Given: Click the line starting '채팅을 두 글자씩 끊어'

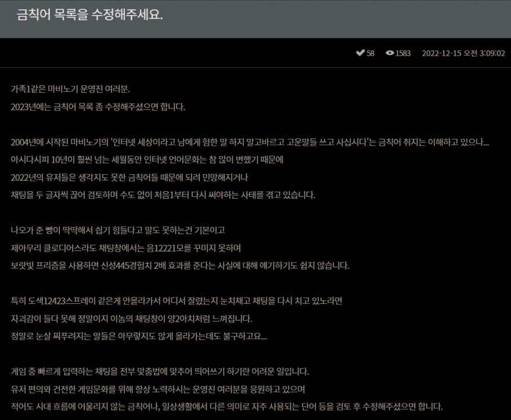Looking at the screenshot, I should pyautogui.click(x=163, y=195).
